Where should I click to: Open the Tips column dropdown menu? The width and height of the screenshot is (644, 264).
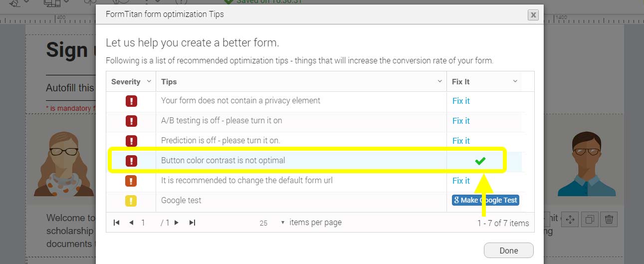[439, 81]
